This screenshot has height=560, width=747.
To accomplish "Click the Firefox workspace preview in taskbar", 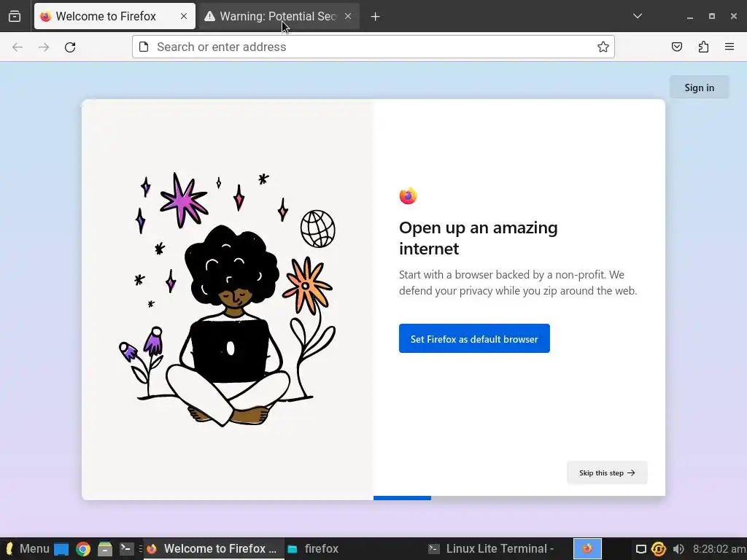I will 587,548.
